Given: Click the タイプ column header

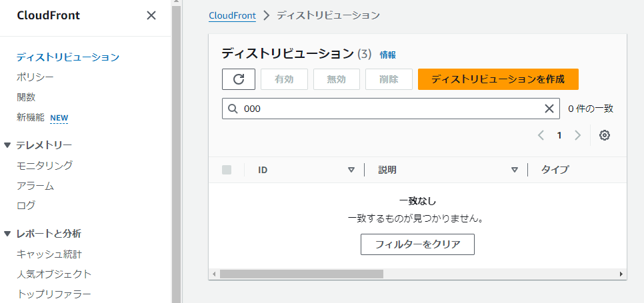Looking at the screenshot, I should coord(555,170).
